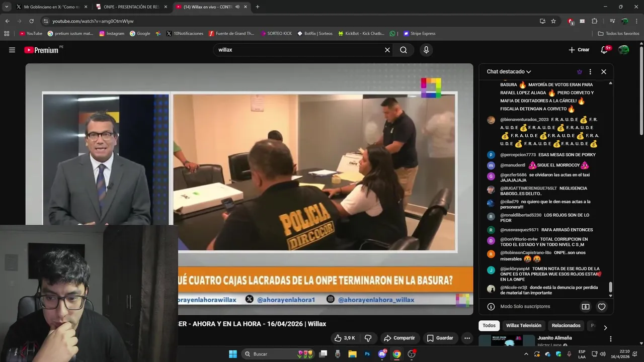Select the Todos filter chip

(489, 325)
